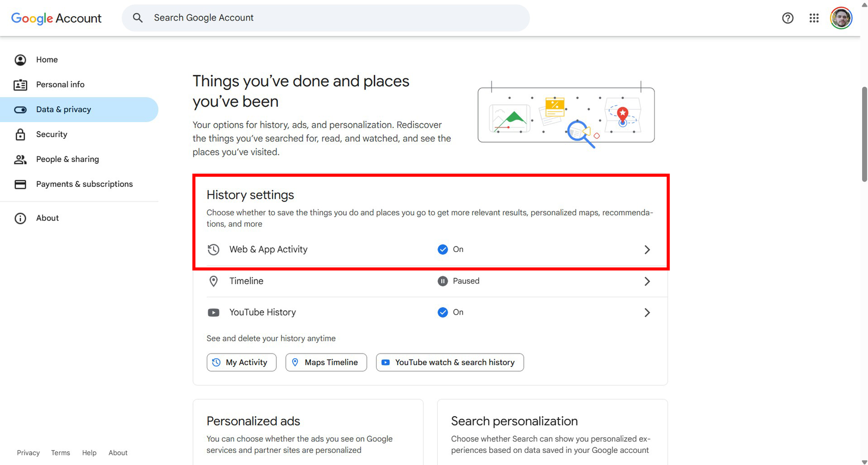
Task: Click the Security lock icon
Action: 20,135
